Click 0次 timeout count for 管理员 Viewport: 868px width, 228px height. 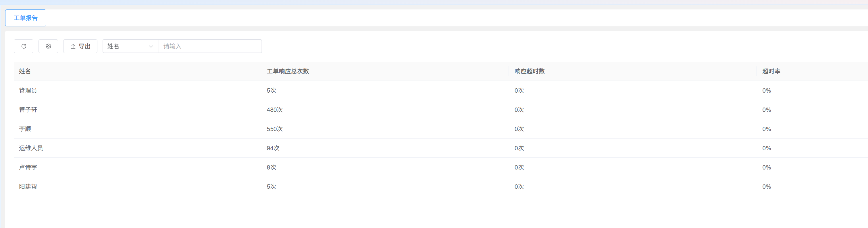[519, 90]
